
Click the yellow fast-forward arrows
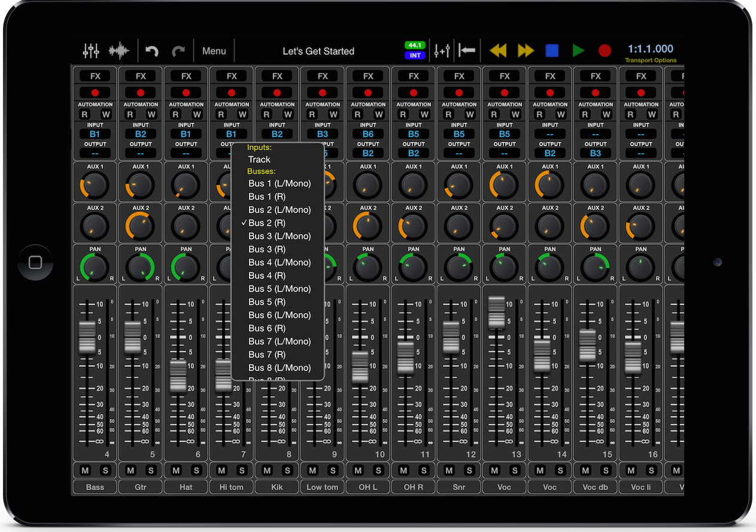(526, 51)
